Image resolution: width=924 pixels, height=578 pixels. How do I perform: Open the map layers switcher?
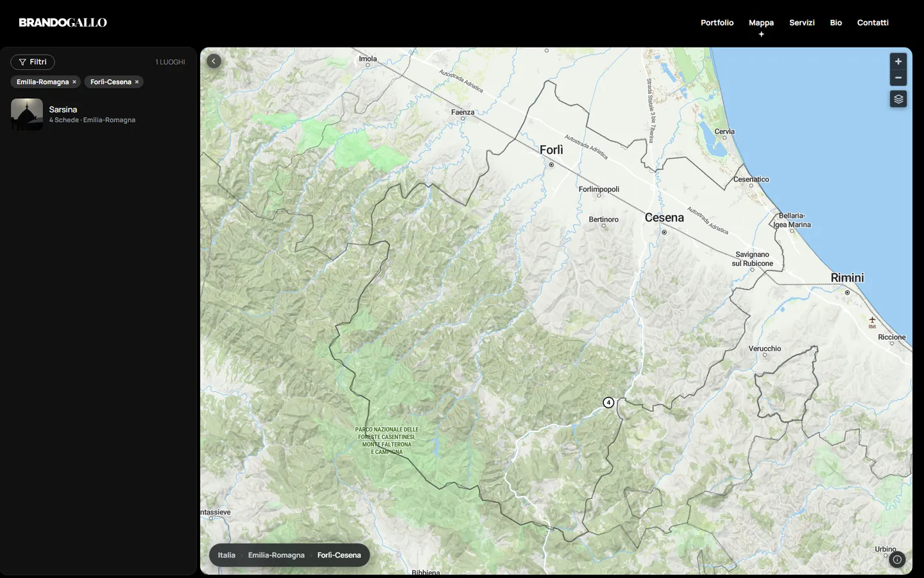click(x=898, y=99)
